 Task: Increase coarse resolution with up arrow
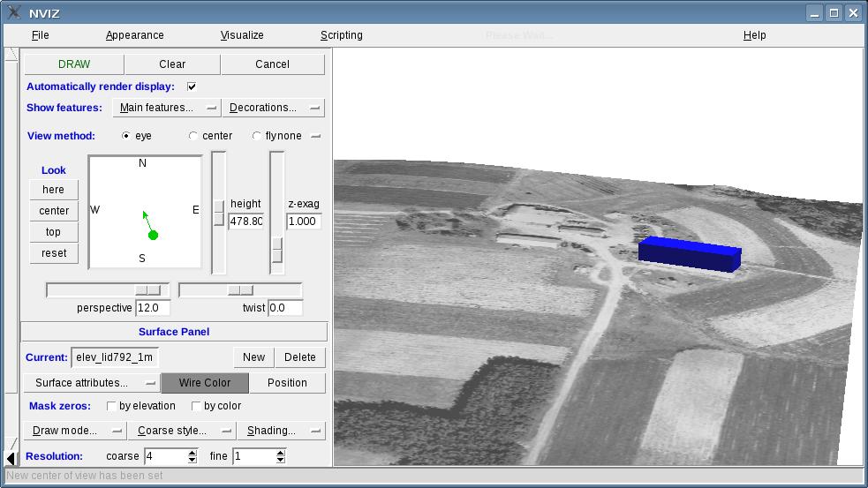[x=192, y=452]
